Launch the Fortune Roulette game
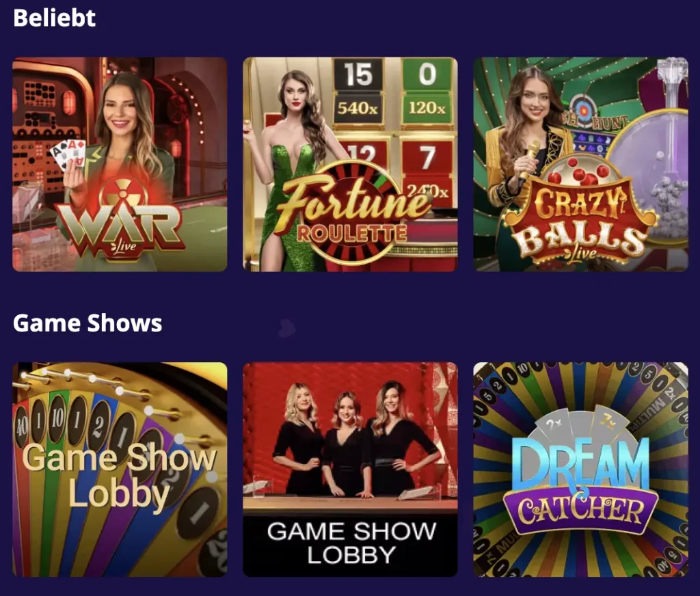Image resolution: width=700 pixels, height=596 pixels. tap(350, 164)
